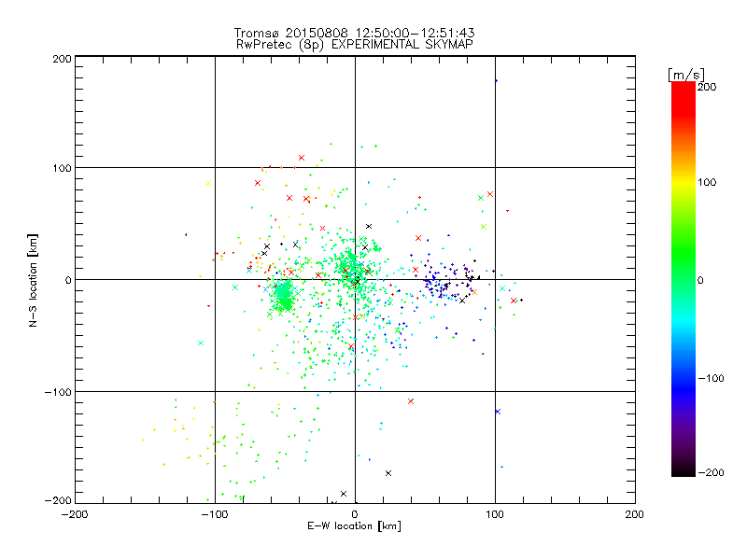Click the title line "Tromsø 20150808 12:50:00-12:51:43"
747x560 pixels.
355,33
